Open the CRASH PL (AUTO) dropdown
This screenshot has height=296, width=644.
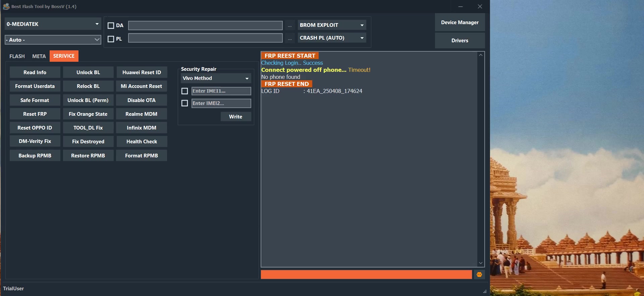point(332,38)
